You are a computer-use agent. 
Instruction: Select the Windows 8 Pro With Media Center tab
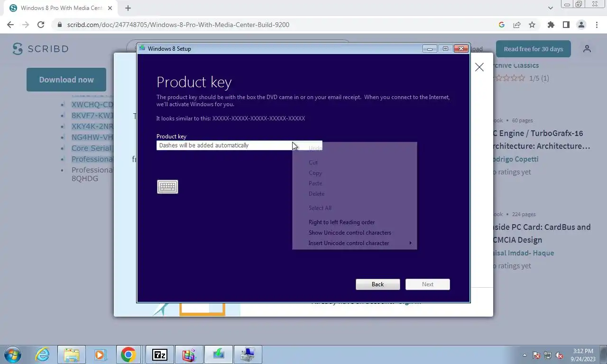coord(62,8)
